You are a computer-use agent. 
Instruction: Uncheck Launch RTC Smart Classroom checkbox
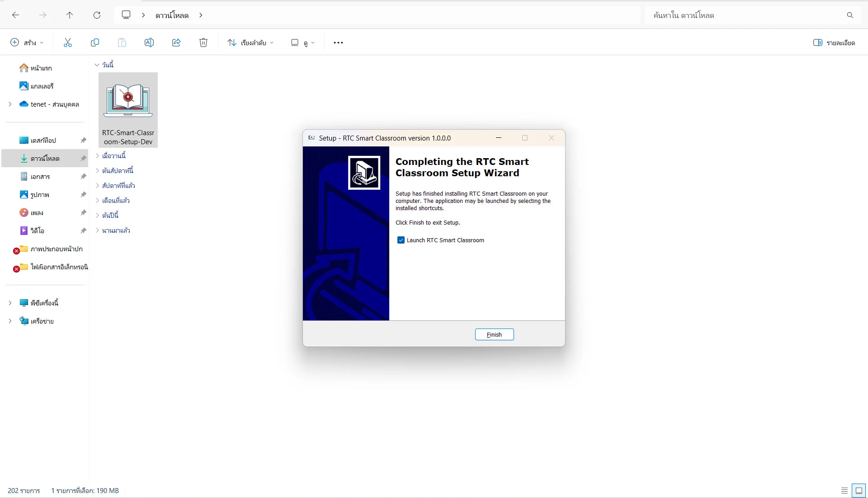401,240
